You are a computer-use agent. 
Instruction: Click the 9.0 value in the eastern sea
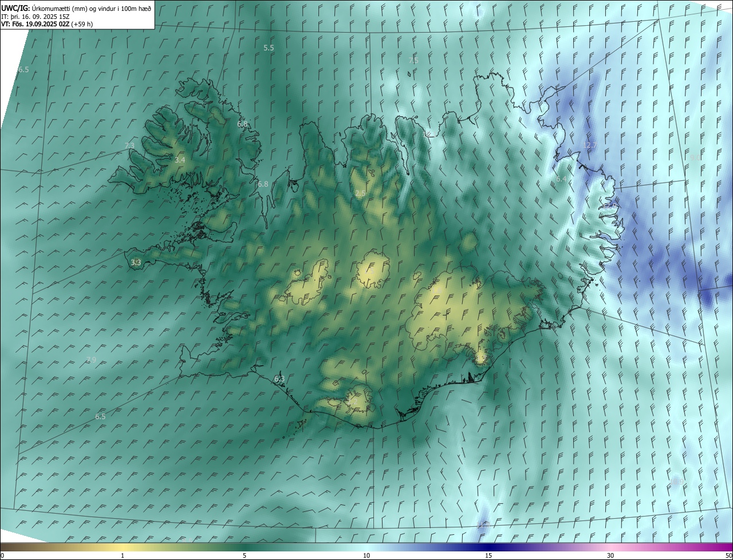[x=695, y=157]
